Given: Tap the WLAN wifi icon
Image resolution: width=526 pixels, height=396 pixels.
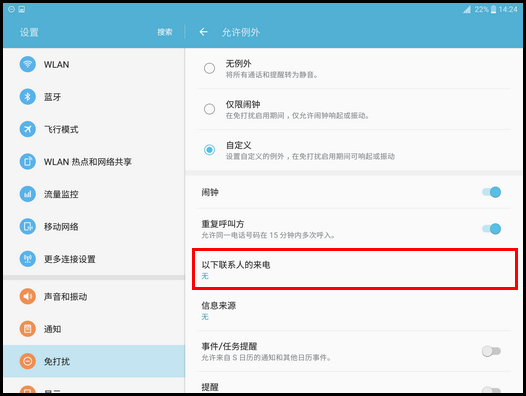Looking at the screenshot, I should pos(28,64).
